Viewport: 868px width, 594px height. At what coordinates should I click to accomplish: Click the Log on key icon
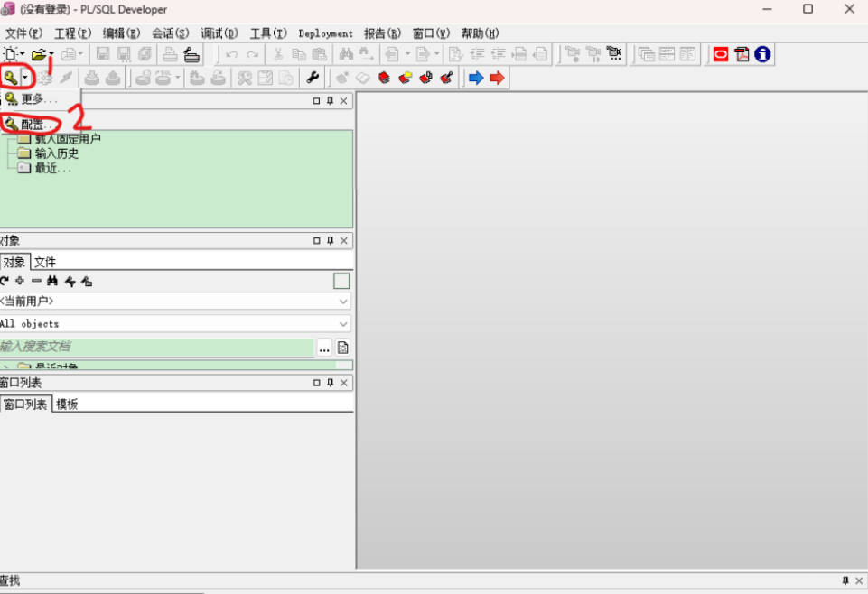coord(10,78)
